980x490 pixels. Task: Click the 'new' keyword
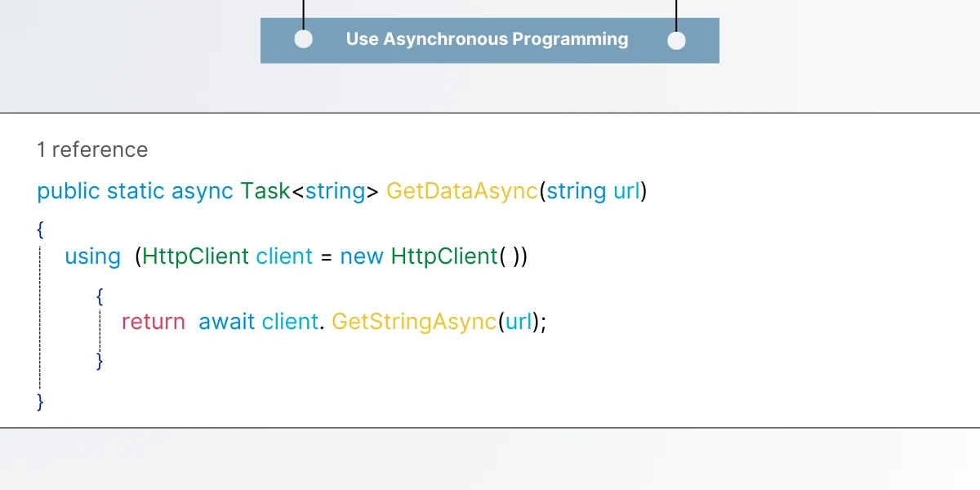362,256
